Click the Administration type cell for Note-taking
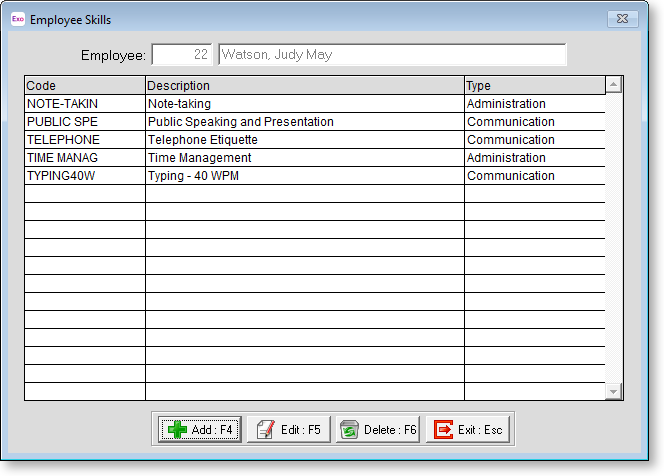The height and width of the screenshot is (476, 664). (x=534, y=104)
